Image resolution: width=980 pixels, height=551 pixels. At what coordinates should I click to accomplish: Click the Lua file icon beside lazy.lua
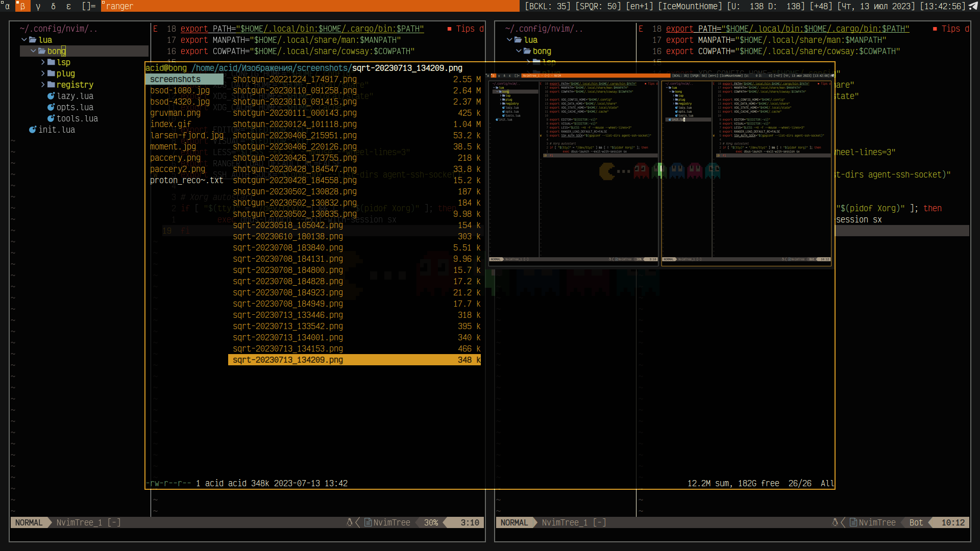click(x=51, y=96)
